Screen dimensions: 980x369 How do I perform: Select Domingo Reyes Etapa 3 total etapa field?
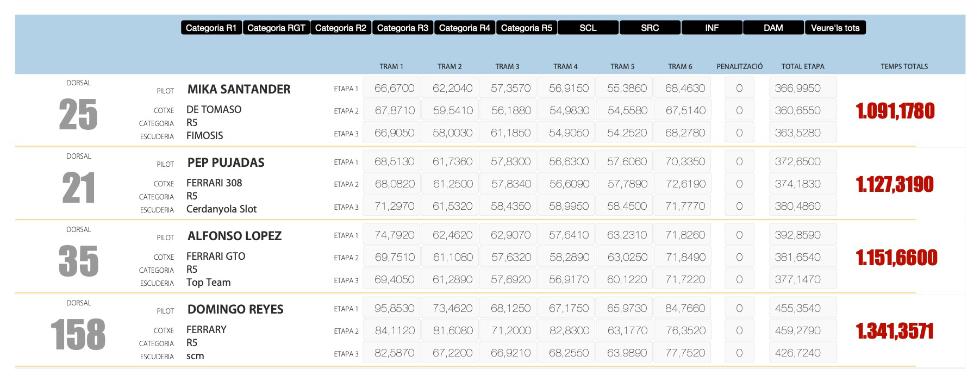(x=802, y=353)
